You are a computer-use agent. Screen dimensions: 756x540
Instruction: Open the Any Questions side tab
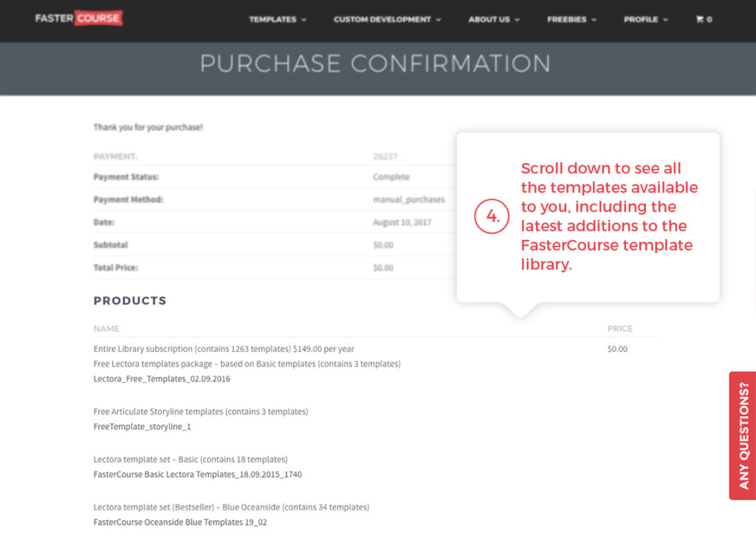[x=743, y=435]
